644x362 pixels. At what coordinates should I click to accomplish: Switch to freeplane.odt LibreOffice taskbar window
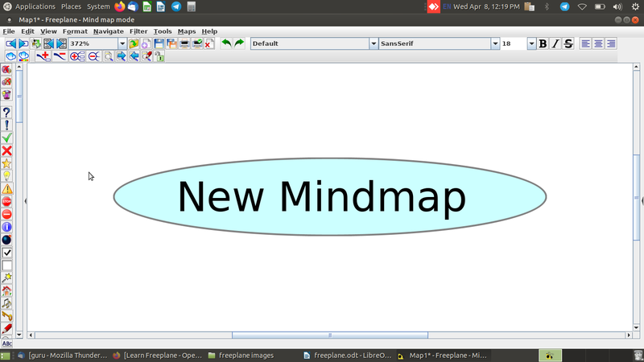coord(348,356)
